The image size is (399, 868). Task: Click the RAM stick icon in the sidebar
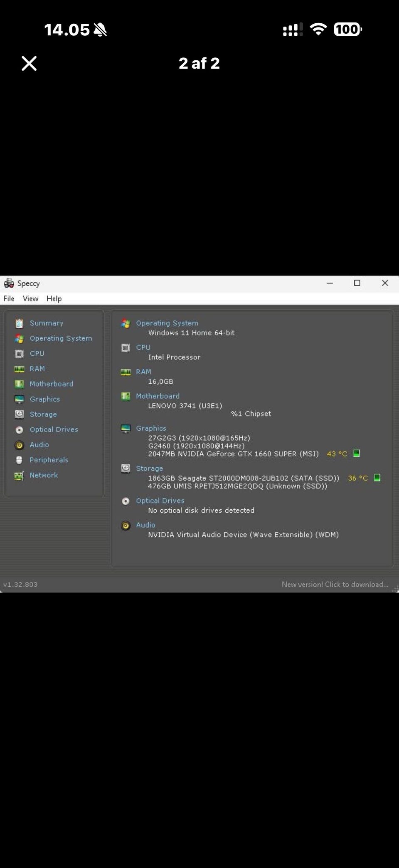pyautogui.click(x=19, y=369)
